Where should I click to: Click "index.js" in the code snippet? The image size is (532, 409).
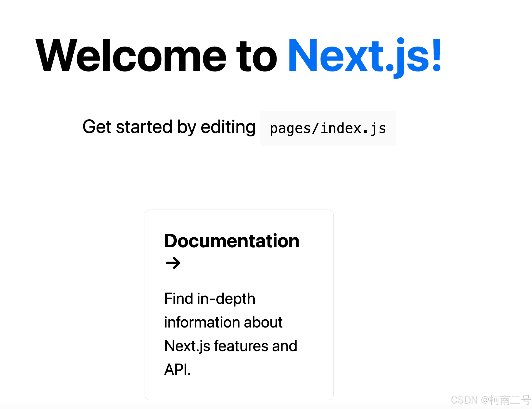tap(353, 129)
